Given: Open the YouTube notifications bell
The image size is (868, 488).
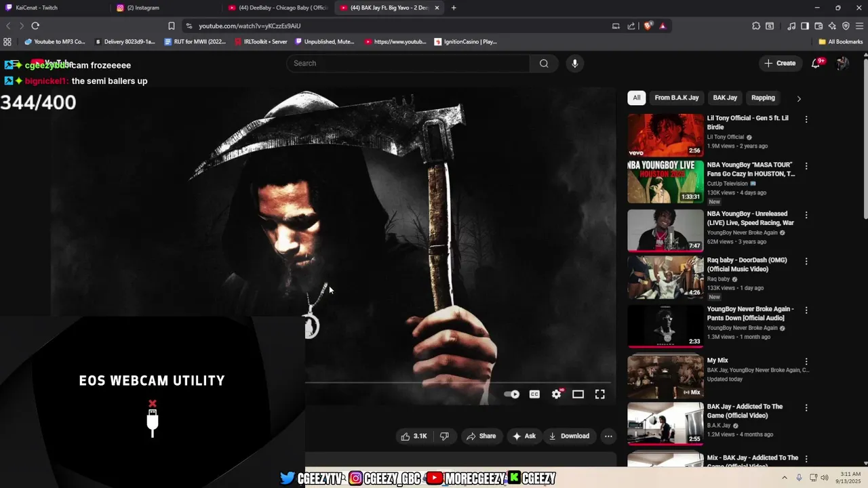Looking at the screenshot, I should [816, 63].
